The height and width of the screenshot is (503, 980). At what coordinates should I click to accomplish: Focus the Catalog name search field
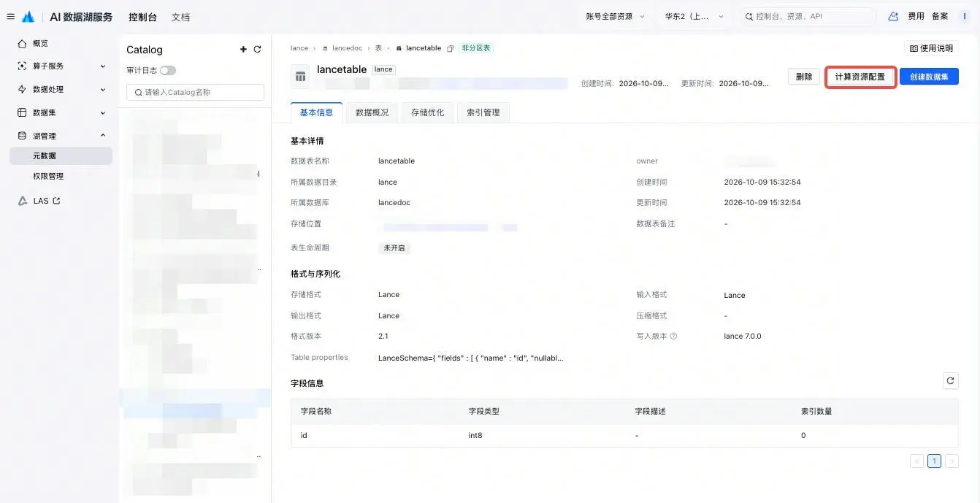coord(195,92)
